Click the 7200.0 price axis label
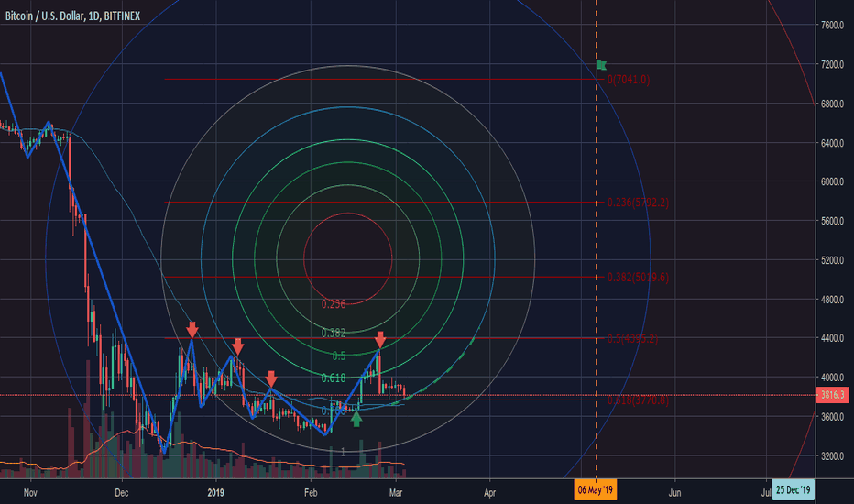 [832, 64]
